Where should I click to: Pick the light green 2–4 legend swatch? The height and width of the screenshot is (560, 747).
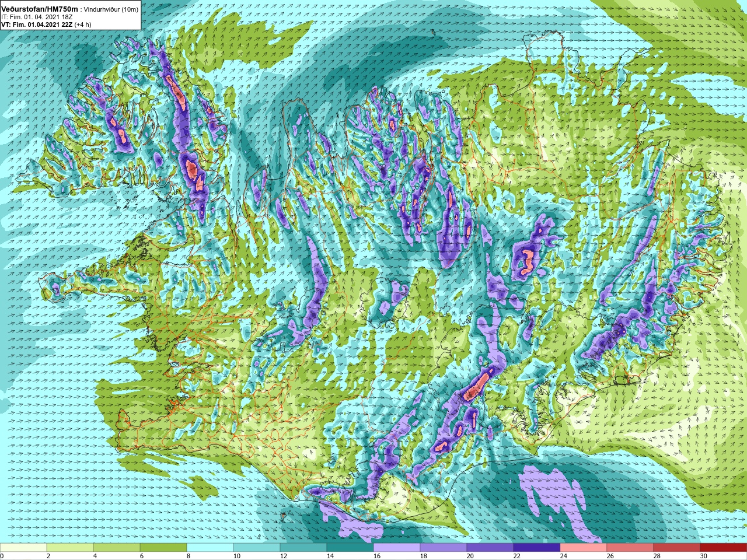tap(70, 548)
